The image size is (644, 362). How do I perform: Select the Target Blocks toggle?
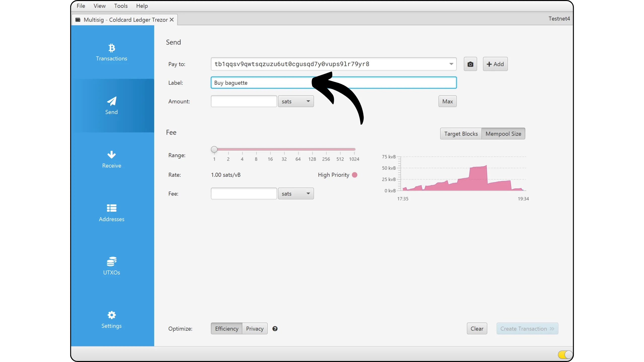coord(461,134)
